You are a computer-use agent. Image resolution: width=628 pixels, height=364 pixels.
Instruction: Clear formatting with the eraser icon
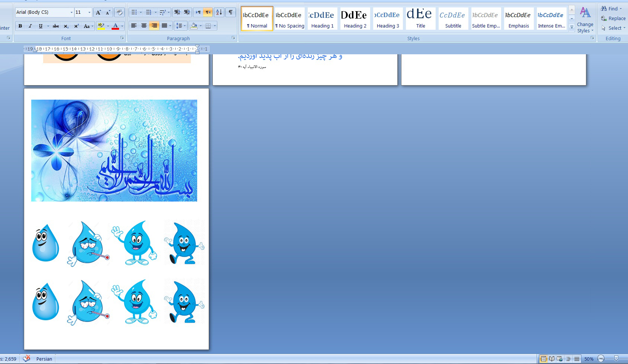click(x=119, y=12)
